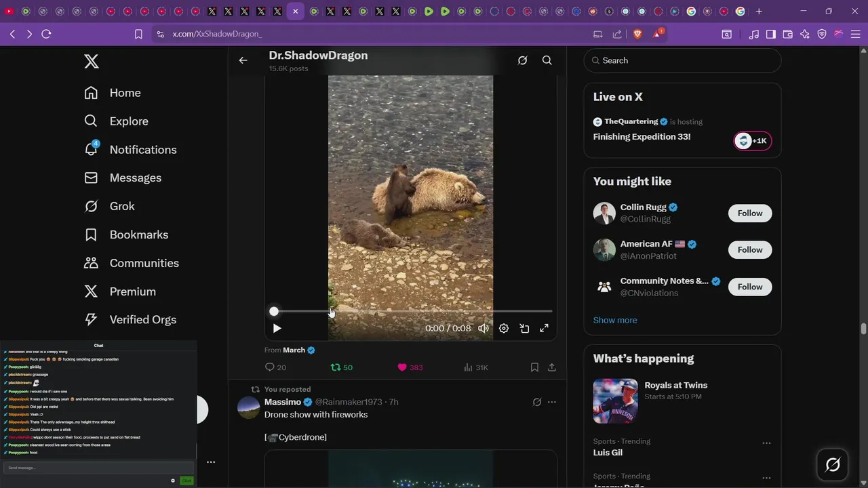Play the bear video
868x488 pixels.
[x=277, y=328]
